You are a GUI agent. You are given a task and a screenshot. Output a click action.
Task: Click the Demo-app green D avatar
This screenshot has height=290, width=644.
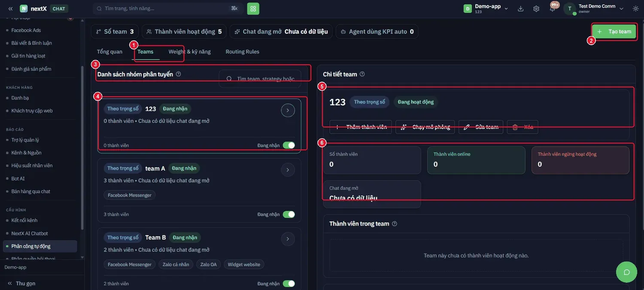[x=468, y=9]
